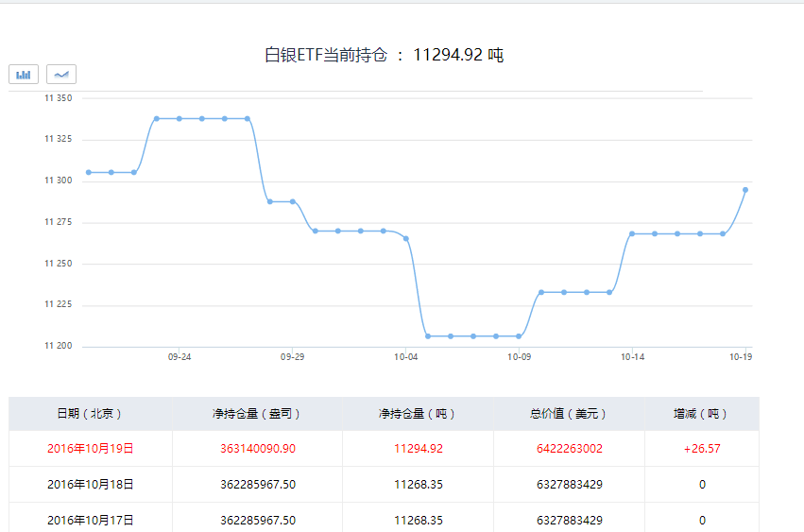The width and height of the screenshot is (804, 532).
Task: Click the 总价值（美元）column header
Action: click(569, 414)
